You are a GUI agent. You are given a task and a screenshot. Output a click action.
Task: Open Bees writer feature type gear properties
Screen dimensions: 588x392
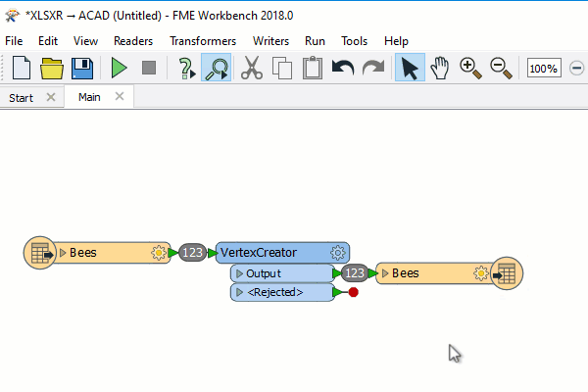pos(481,273)
